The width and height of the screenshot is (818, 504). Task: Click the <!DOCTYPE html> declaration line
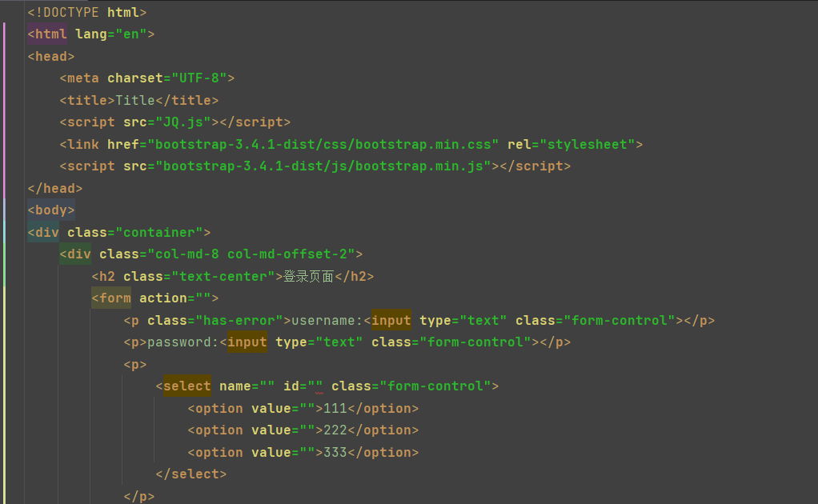click(x=87, y=12)
